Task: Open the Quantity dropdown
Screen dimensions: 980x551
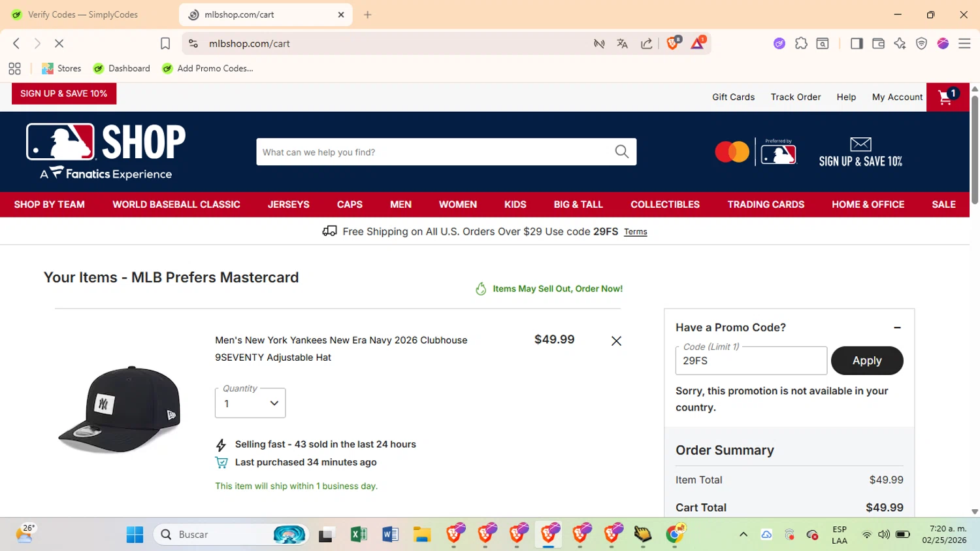Action: (250, 403)
